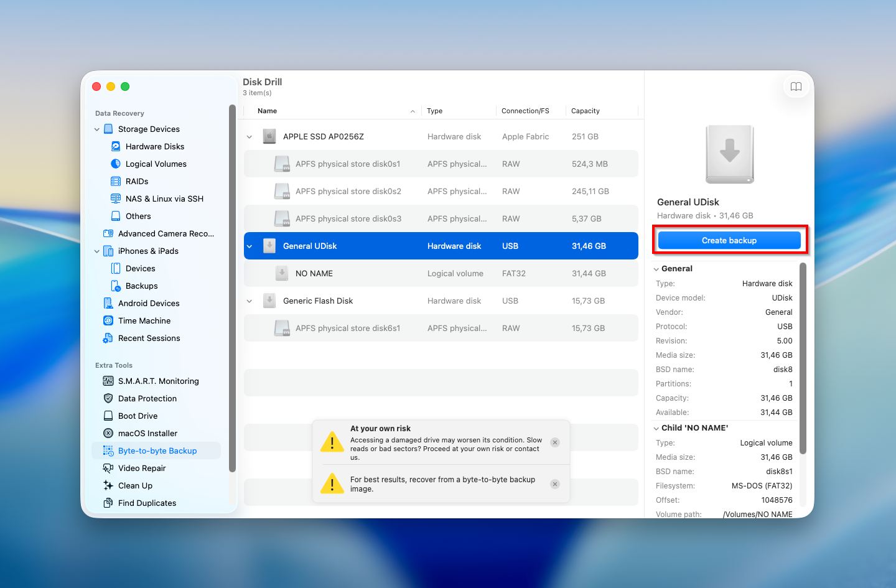Screen dimensions: 896x588
Task: Collapse the General UDisk row chevron
Action: tap(250, 246)
